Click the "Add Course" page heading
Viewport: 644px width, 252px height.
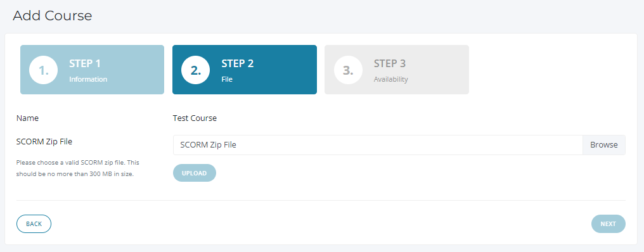(x=52, y=16)
